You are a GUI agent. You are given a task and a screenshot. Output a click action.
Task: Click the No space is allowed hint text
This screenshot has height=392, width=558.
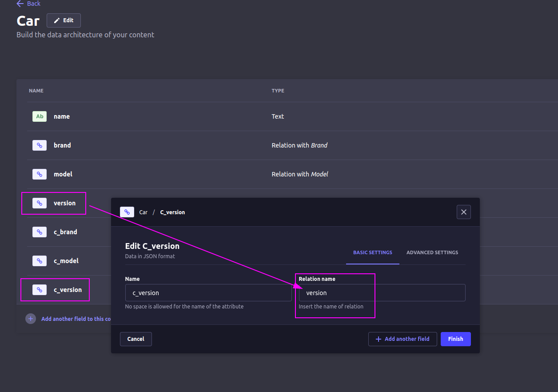click(184, 307)
